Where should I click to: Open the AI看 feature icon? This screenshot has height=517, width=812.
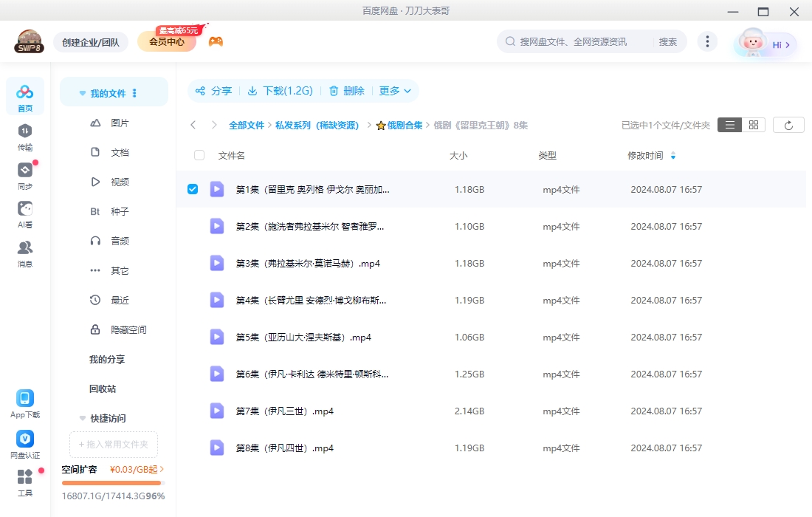[24, 211]
